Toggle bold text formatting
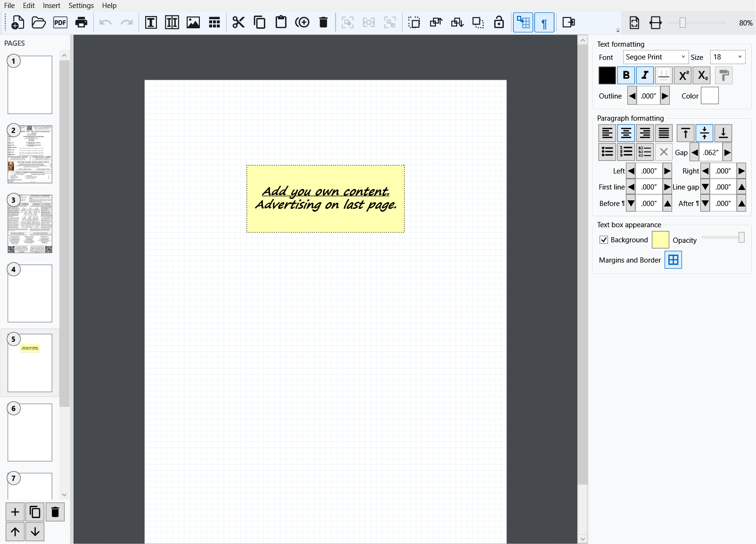The image size is (756, 544). click(x=626, y=75)
